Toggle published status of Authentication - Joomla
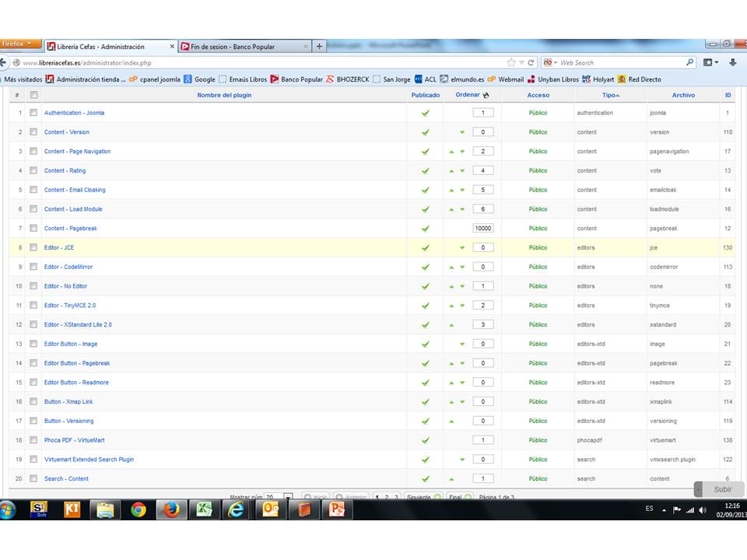747x560 pixels. coord(426,113)
